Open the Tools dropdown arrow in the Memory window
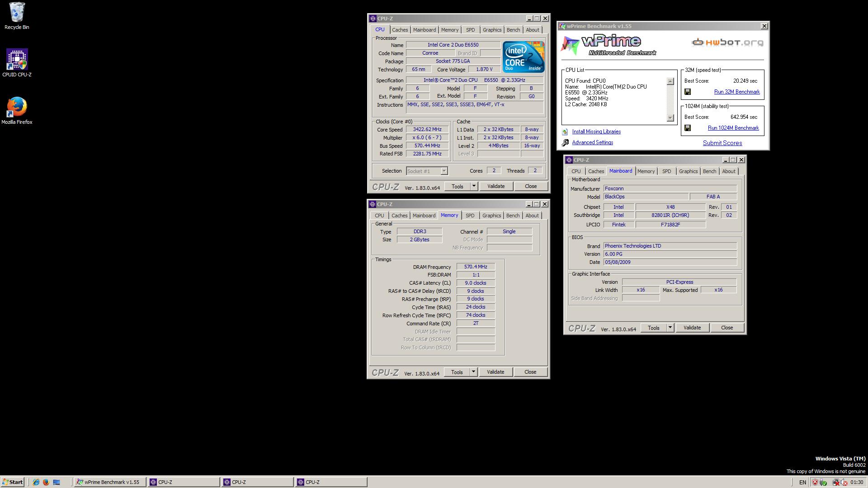Image resolution: width=868 pixels, height=488 pixels. click(473, 372)
